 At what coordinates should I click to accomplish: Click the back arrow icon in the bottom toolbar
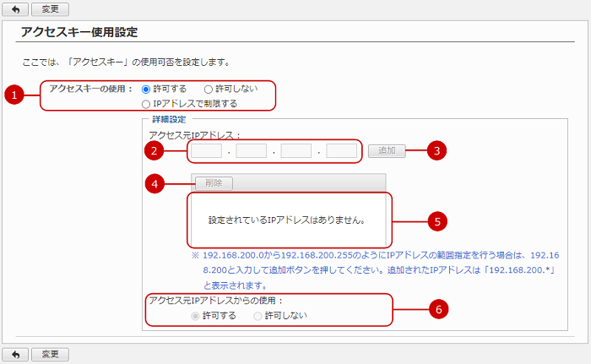click(15, 354)
